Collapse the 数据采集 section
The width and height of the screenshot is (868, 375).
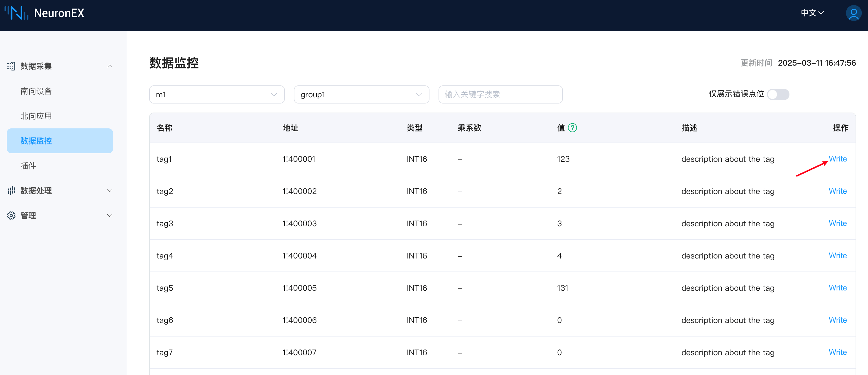pyautogui.click(x=110, y=66)
